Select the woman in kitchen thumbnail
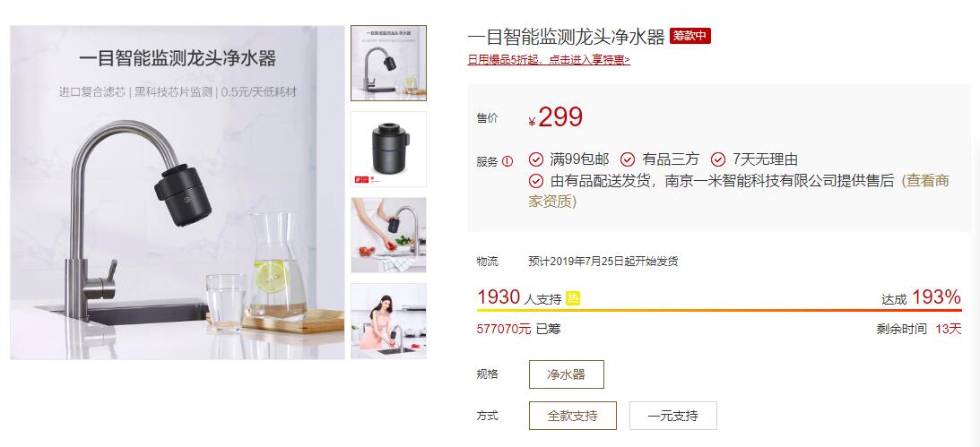This screenshot has height=447, width=980. coord(389,321)
